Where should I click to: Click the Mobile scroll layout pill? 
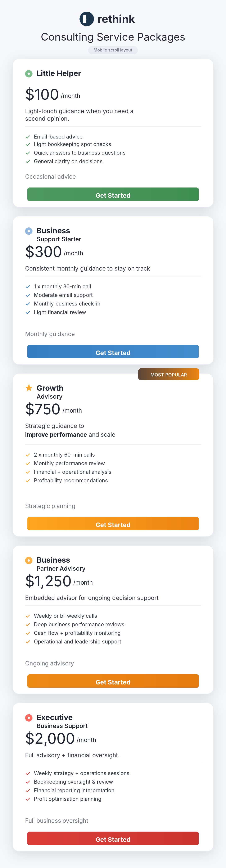[113, 50]
